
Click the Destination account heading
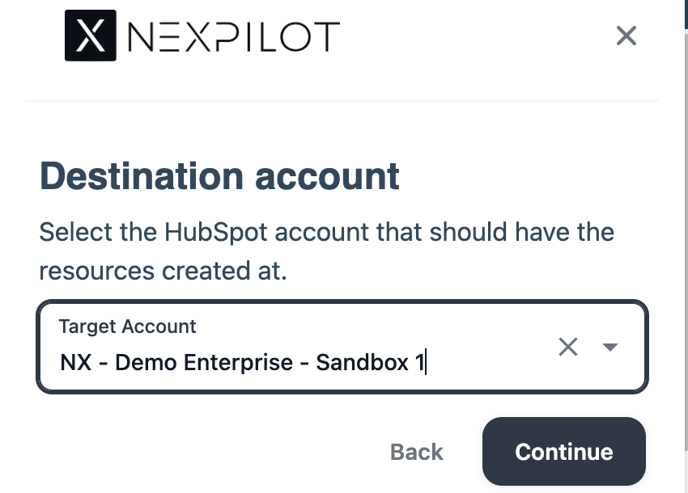pyautogui.click(x=219, y=177)
